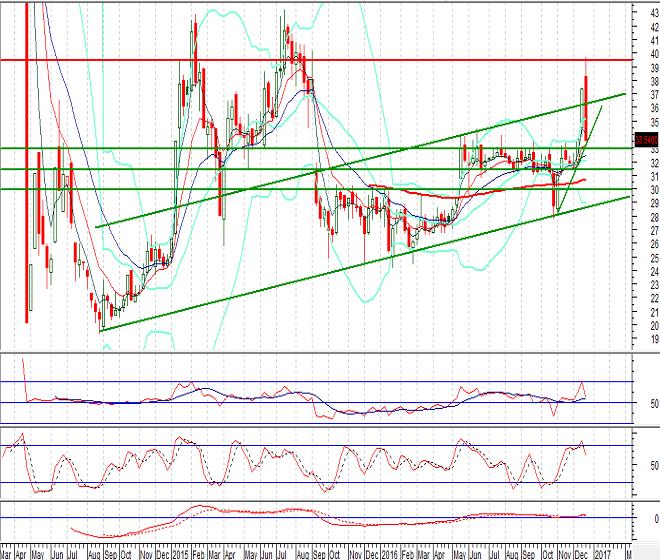
Task: Click the Dec label just before 2017
Action: [x=581, y=555]
